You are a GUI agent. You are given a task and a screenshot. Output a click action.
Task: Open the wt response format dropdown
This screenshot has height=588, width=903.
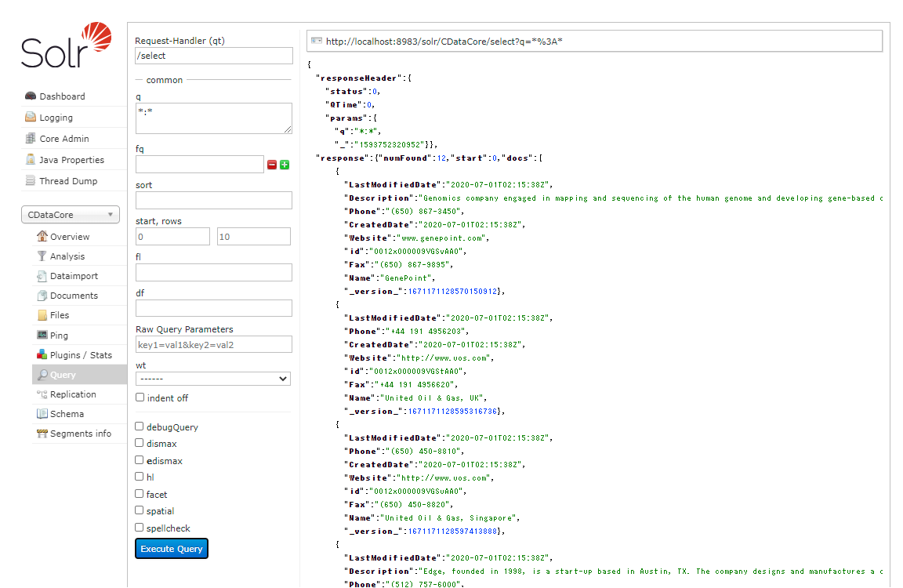[x=213, y=379]
